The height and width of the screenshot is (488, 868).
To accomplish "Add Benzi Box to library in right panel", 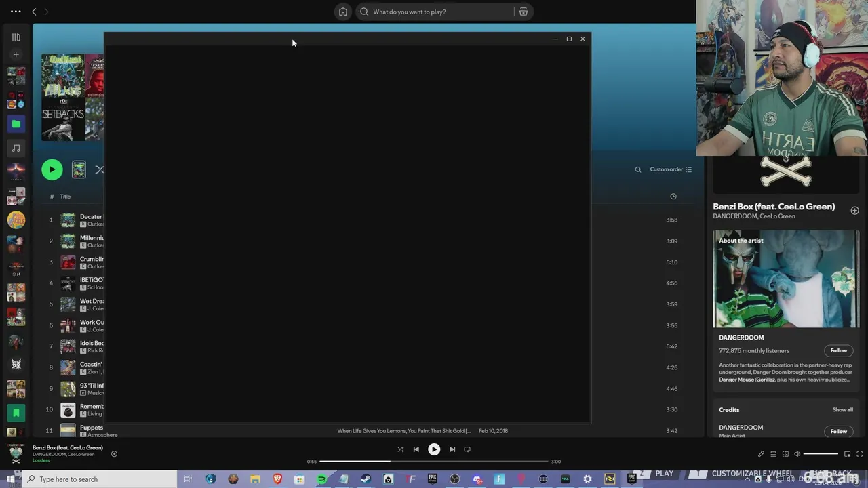I will pos(854,211).
